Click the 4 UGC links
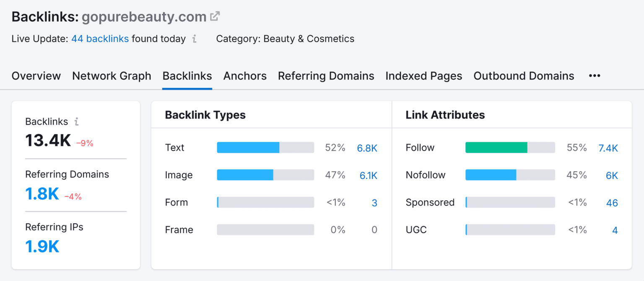The image size is (644, 281). tap(615, 230)
